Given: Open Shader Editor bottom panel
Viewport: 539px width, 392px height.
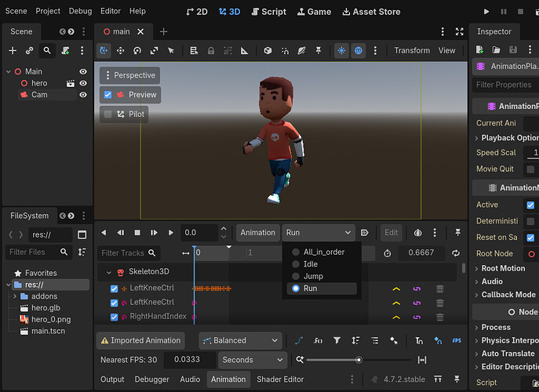Looking at the screenshot, I should pyautogui.click(x=280, y=379).
